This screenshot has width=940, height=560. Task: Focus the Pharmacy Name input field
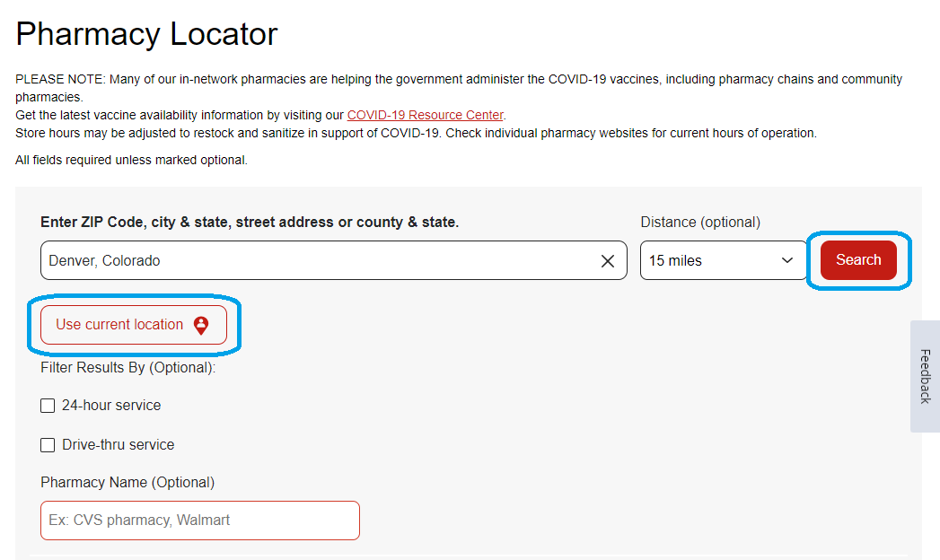click(x=200, y=521)
